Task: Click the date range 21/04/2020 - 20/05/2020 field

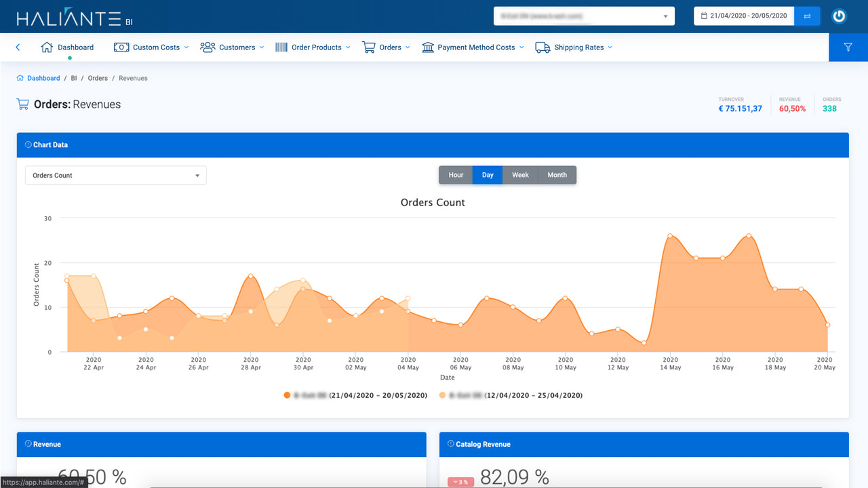Action: click(744, 16)
